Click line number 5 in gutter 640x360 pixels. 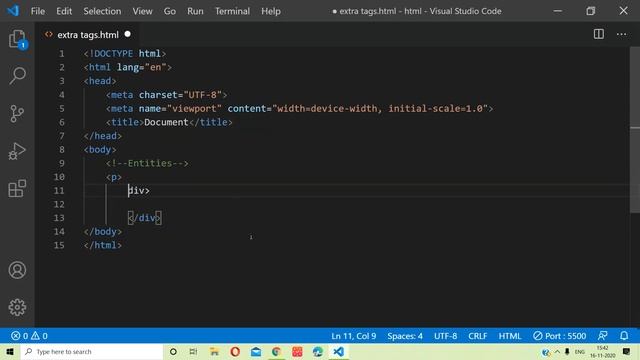(x=62, y=109)
